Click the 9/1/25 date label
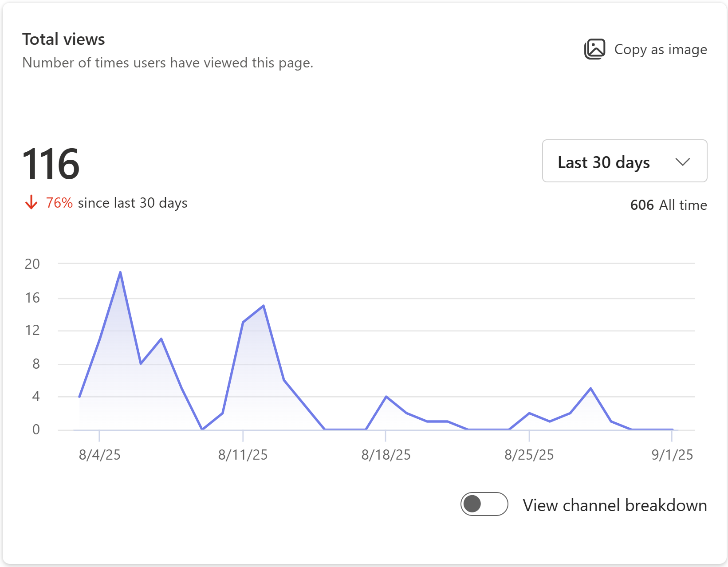728x567 pixels. (x=672, y=454)
